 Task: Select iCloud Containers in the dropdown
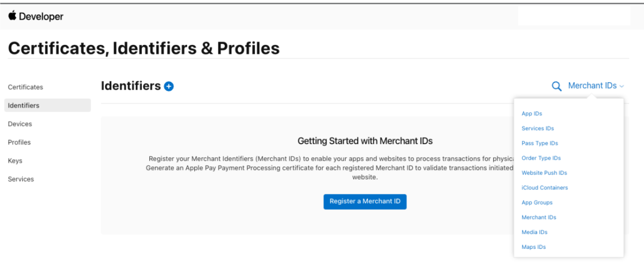point(545,188)
